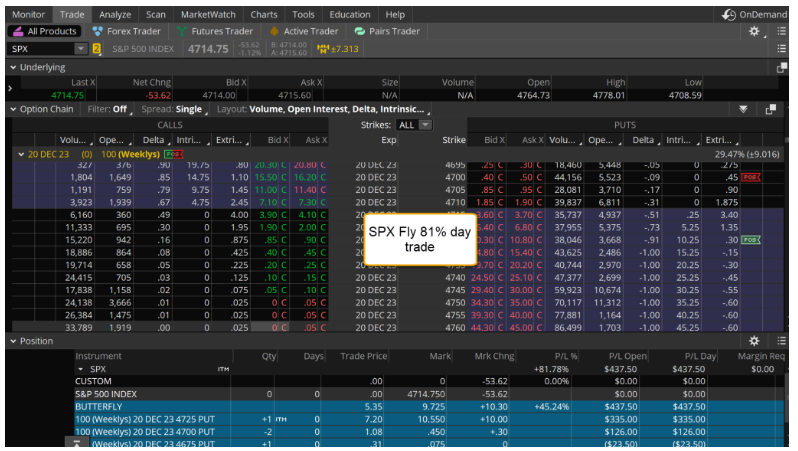Open the Strikes ALL dropdown

(425, 125)
